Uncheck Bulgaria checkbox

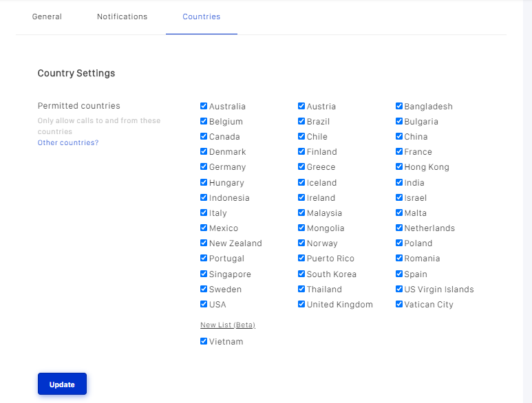[x=399, y=121]
